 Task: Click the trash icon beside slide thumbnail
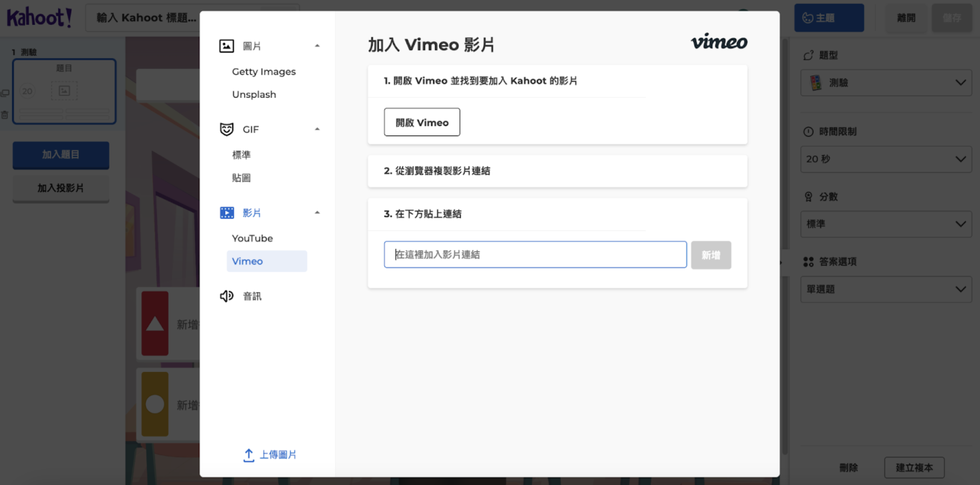(x=5, y=114)
